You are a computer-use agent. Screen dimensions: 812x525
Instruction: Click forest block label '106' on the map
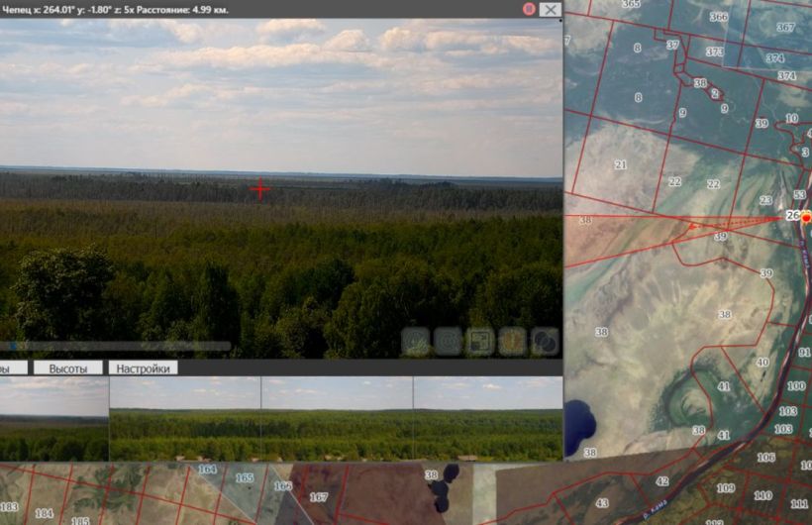[765, 457]
